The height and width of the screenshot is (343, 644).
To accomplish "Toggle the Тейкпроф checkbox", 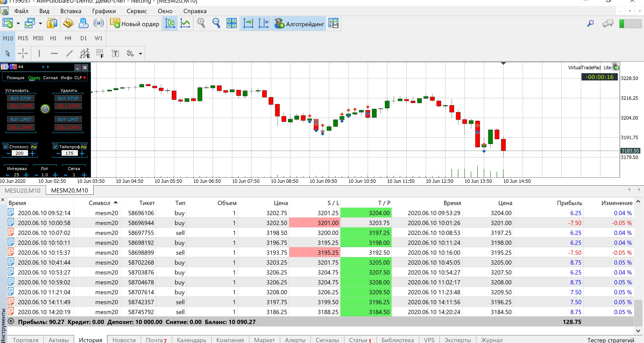I will click(x=55, y=147).
